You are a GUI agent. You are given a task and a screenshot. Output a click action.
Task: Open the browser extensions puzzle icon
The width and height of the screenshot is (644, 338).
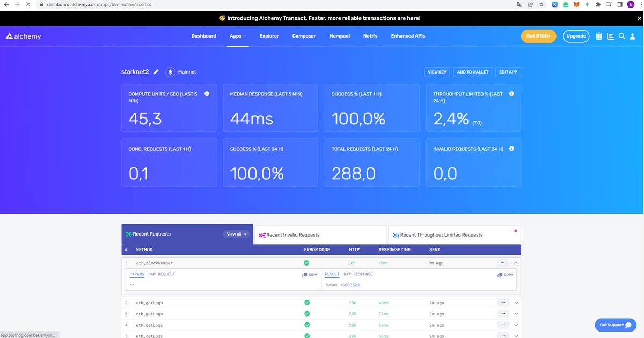point(598,4)
